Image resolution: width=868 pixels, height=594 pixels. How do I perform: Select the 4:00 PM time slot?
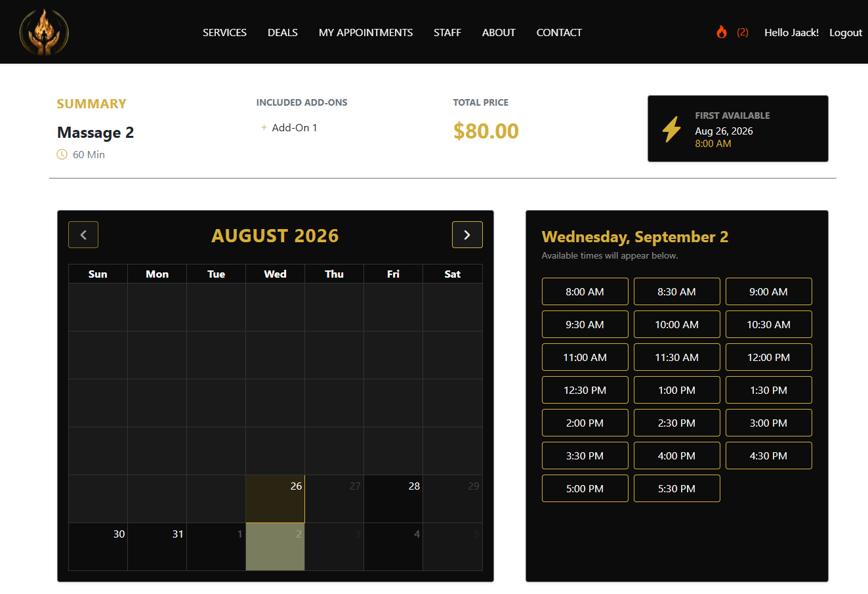click(677, 456)
